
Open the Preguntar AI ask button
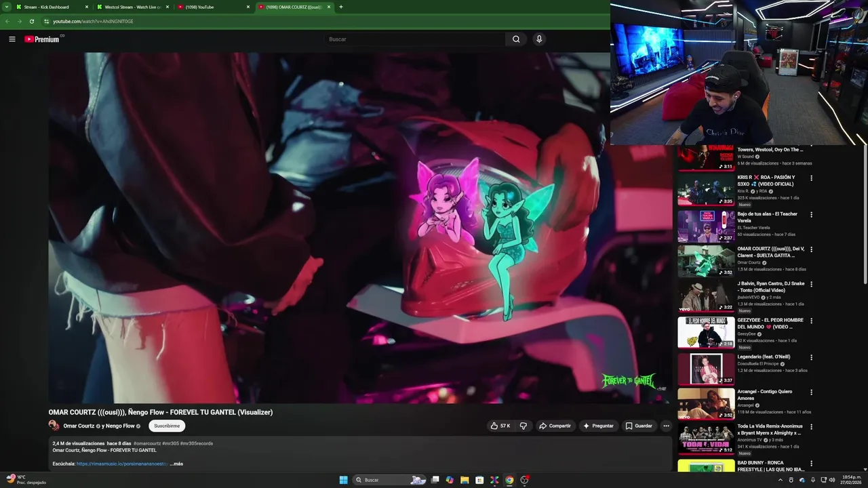[598, 426]
